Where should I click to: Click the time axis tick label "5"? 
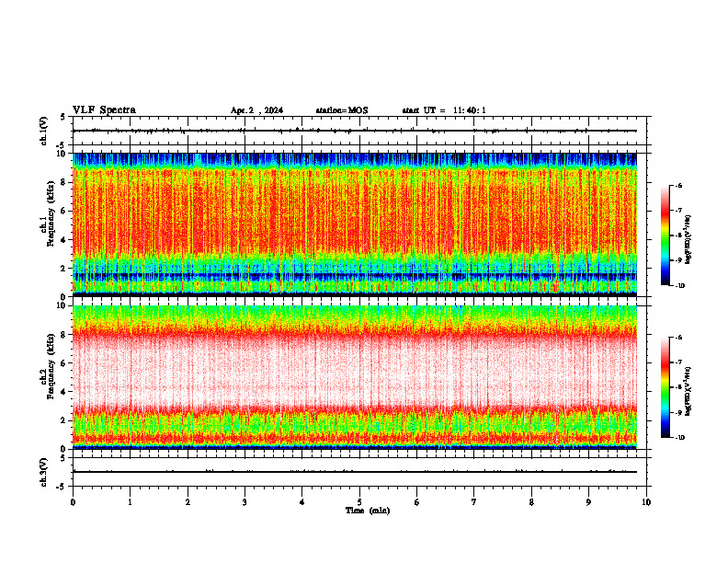359,502
